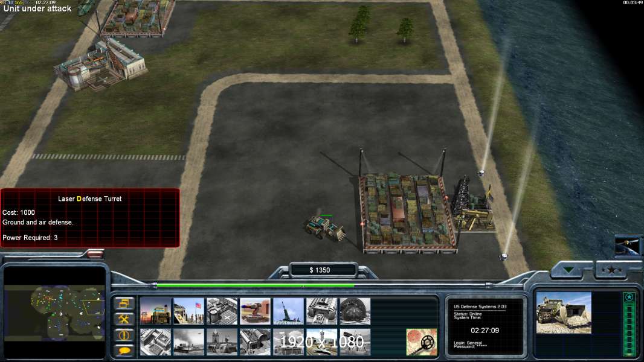Select the fifth bottom-row build icon

coord(288,342)
